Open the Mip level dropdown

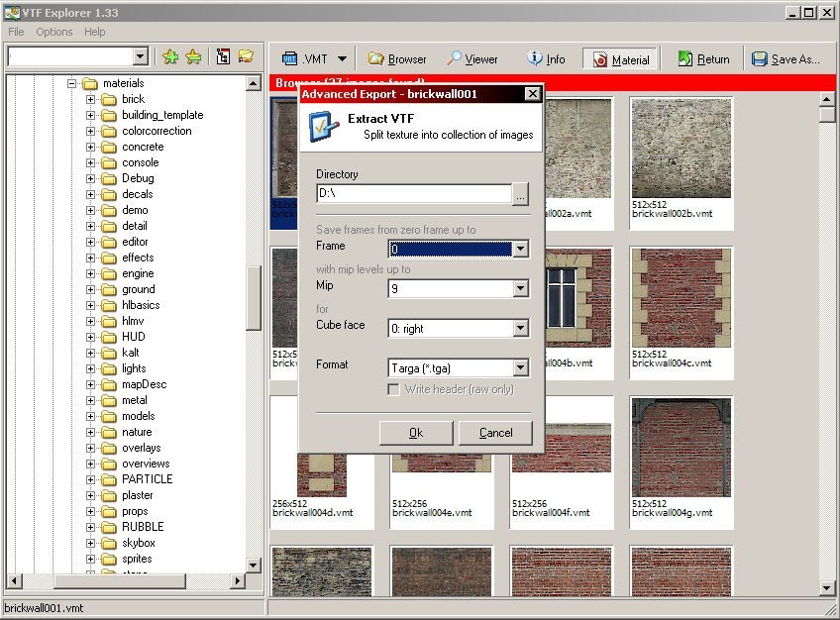pyautogui.click(x=520, y=288)
